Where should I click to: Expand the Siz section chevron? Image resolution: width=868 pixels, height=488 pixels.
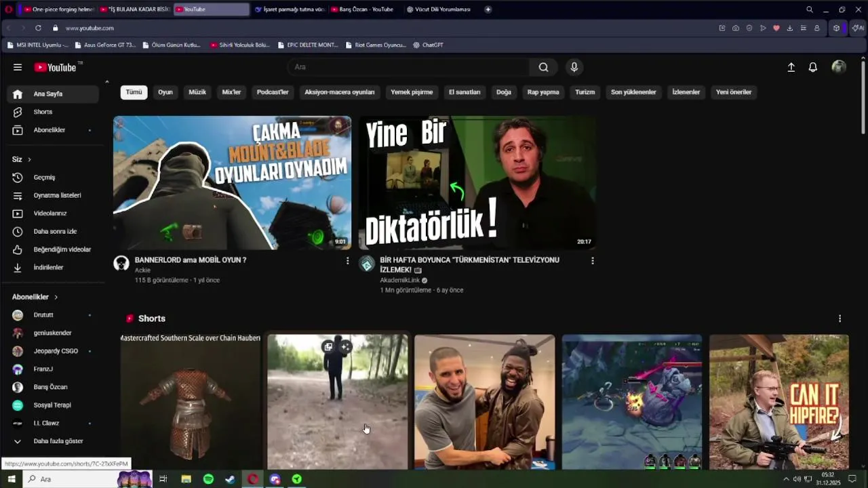click(29, 159)
